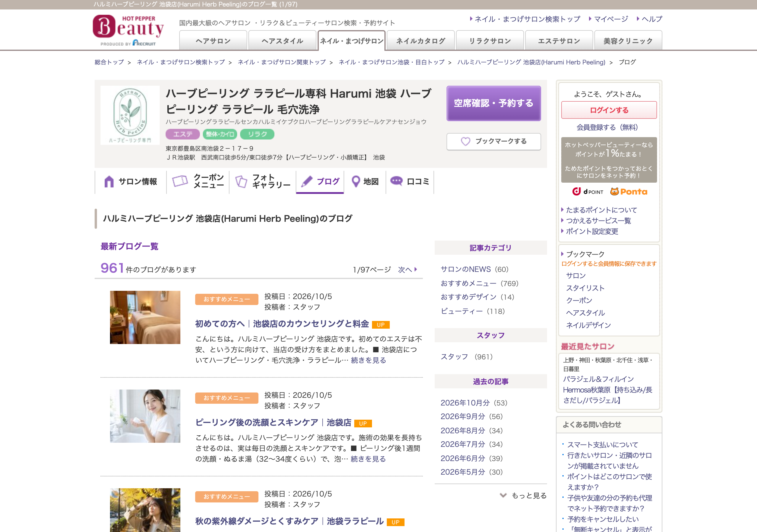Go to next page via 次へ
This screenshot has height=532, width=757.
click(x=407, y=270)
